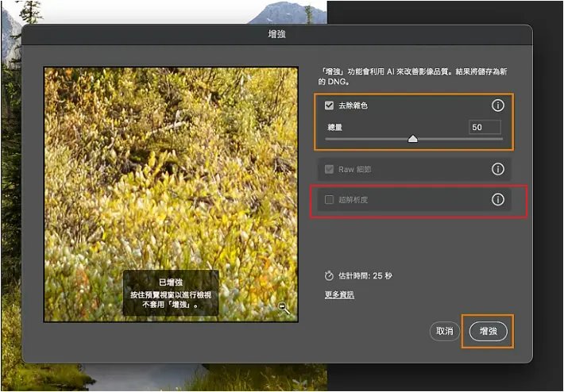Click the 總量 label

pyautogui.click(x=334, y=127)
